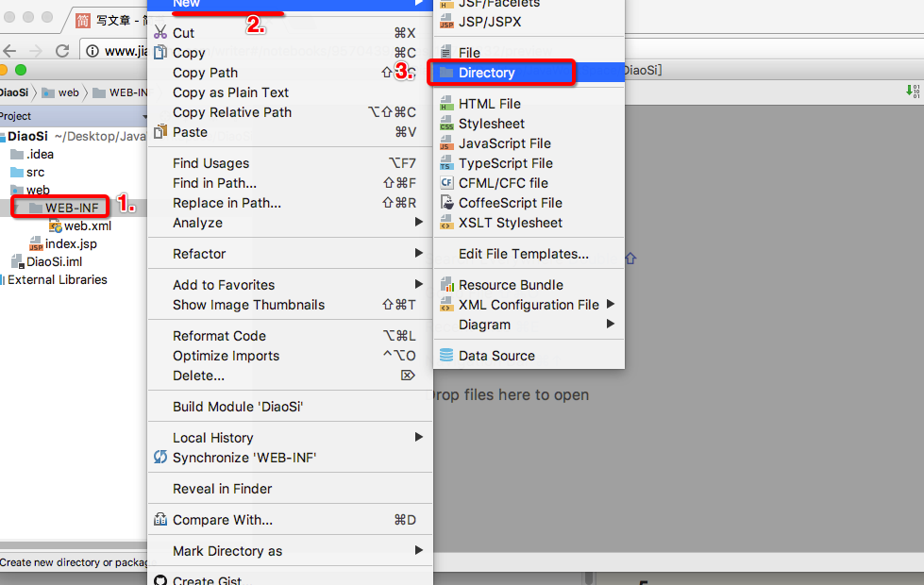This screenshot has width=924, height=585.
Task: Click the DiaoSi.iml module file icon
Action: click(x=18, y=261)
